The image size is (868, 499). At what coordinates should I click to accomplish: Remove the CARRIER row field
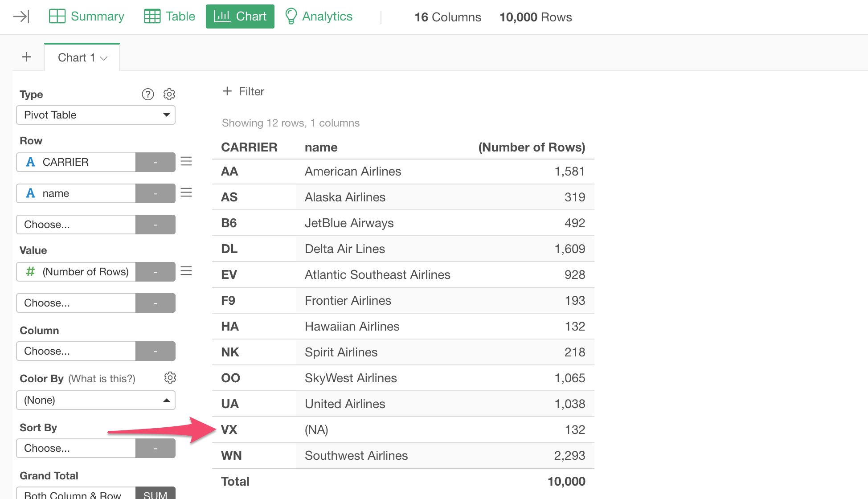156,162
